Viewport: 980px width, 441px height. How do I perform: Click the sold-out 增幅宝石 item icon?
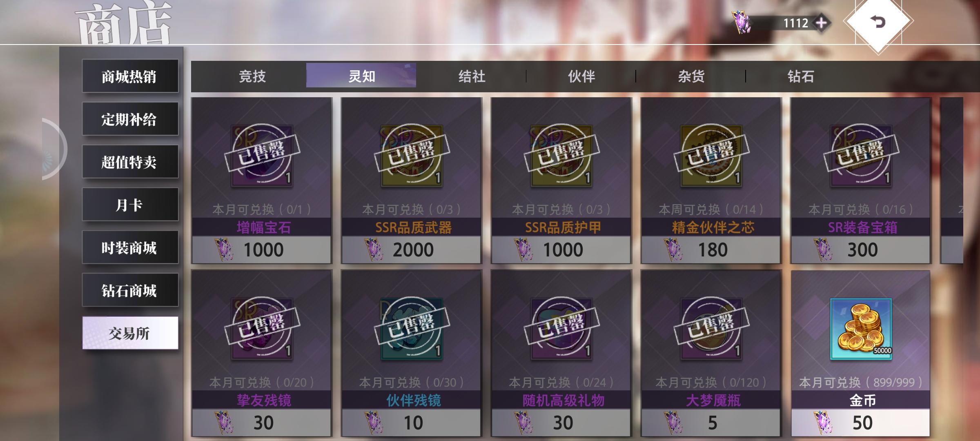(262, 156)
